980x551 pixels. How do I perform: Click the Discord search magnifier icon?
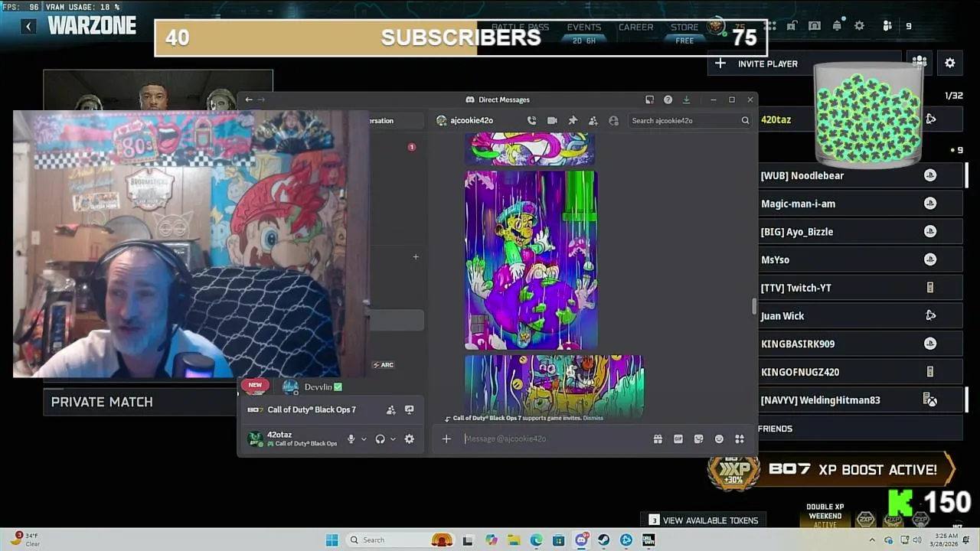pyautogui.click(x=745, y=120)
